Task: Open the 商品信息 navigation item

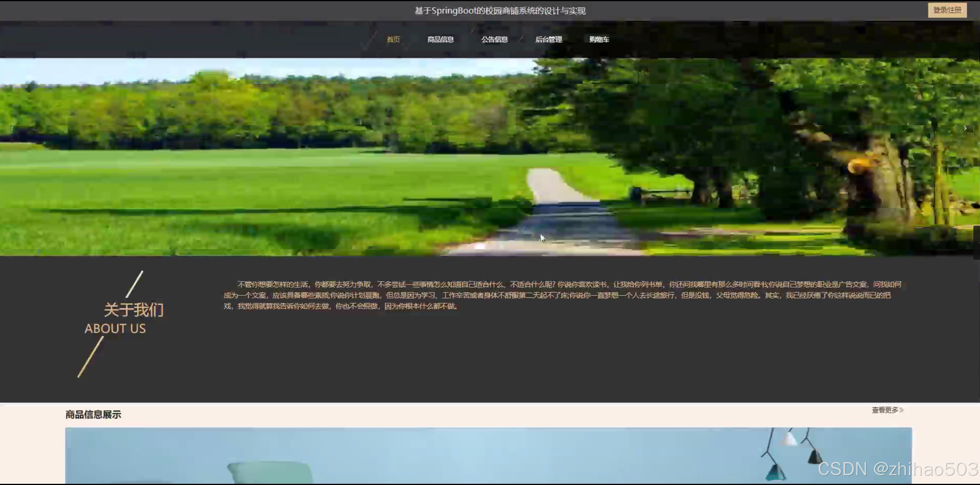Action: coord(440,39)
